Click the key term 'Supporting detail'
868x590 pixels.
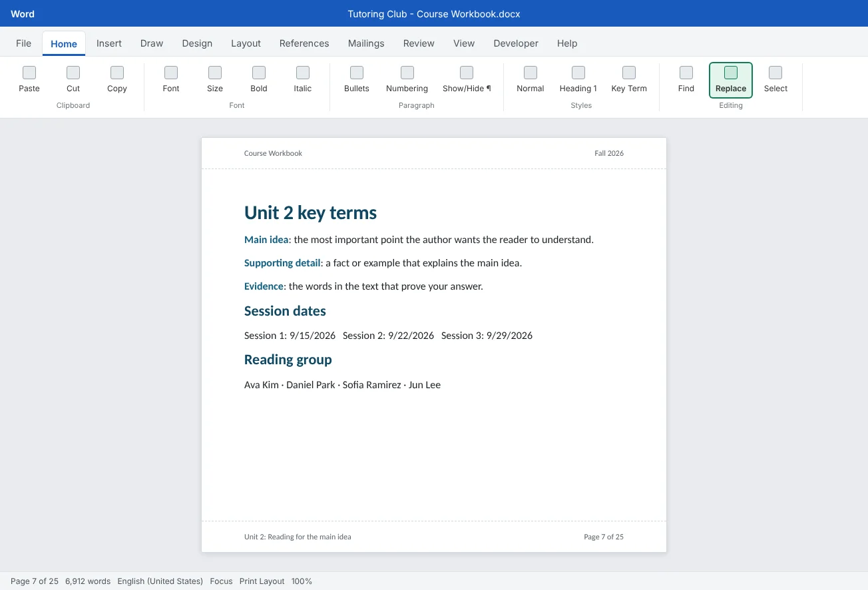click(x=282, y=263)
